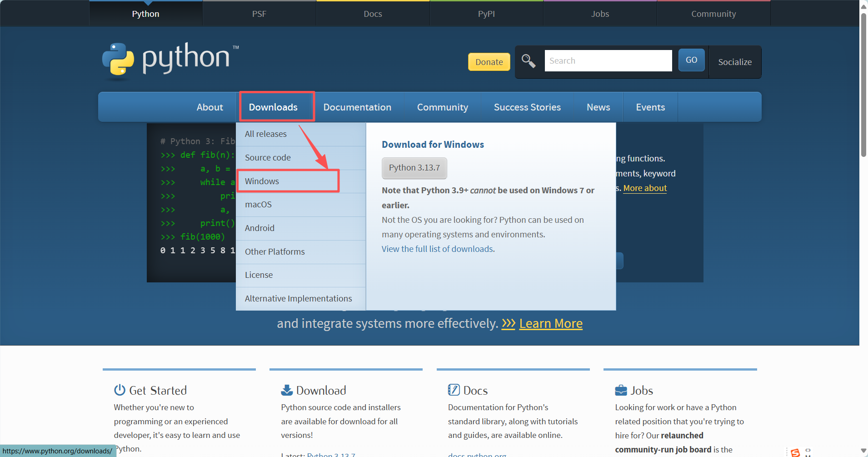The width and height of the screenshot is (868, 457).
Task: Select Windows from Downloads menu
Action: pos(301,181)
